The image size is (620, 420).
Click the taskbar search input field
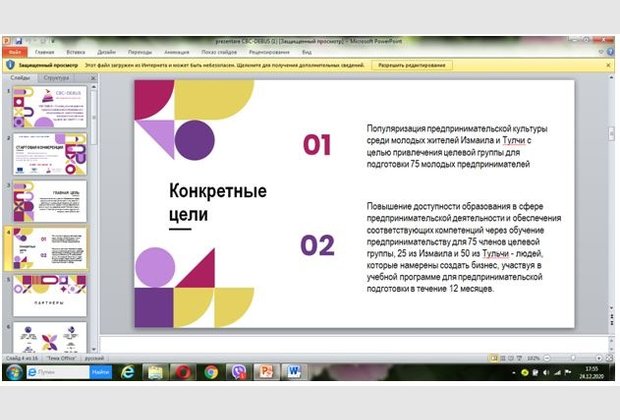point(58,372)
